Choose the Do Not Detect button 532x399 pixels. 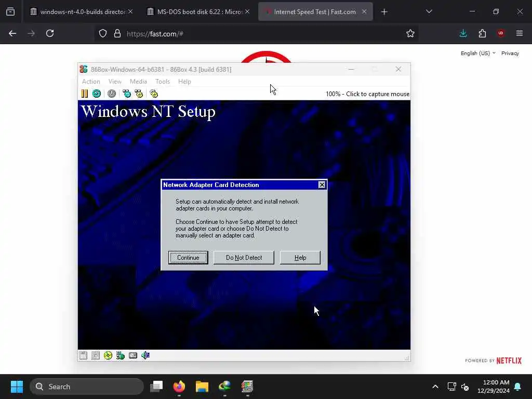pyautogui.click(x=244, y=258)
